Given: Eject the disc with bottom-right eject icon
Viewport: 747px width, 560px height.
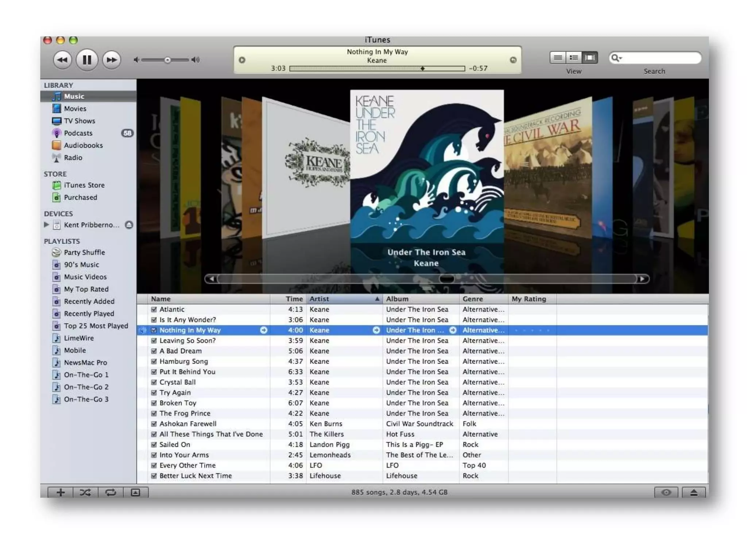Looking at the screenshot, I should coord(693,493).
